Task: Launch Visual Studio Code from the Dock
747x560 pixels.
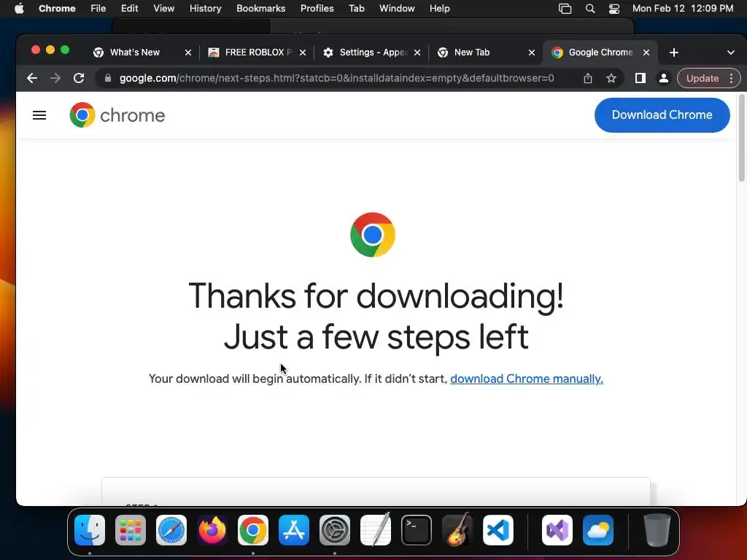Action: tap(498, 530)
